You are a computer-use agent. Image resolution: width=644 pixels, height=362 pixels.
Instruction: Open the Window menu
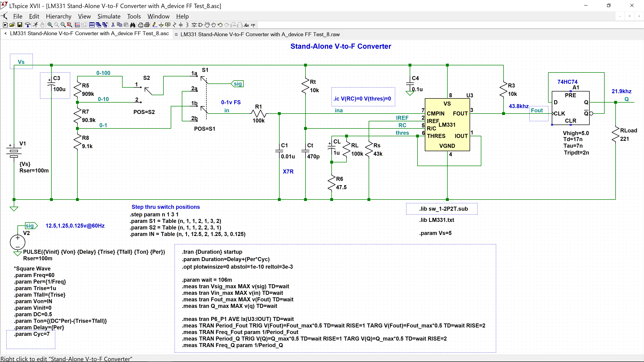[158, 16]
